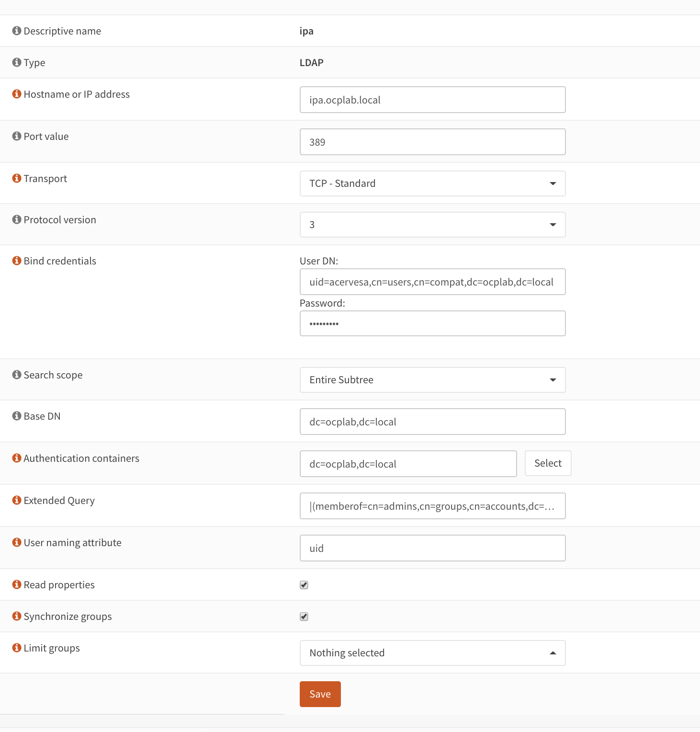Click the bind Password field
The width and height of the screenshot is (700, 732).
point(433,323)
